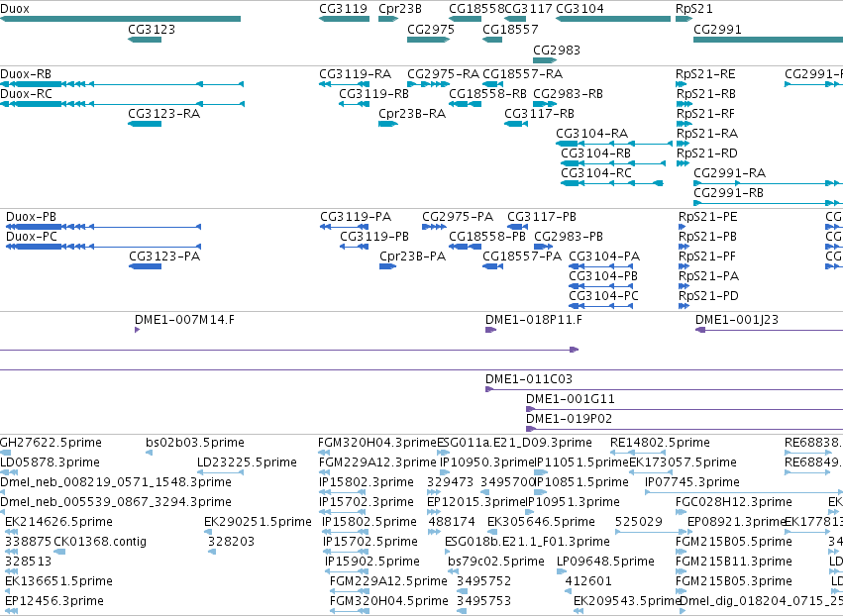Open the CG18558-RB transcript label
This screenshot has height=616, width=843.
pos(487,93)
